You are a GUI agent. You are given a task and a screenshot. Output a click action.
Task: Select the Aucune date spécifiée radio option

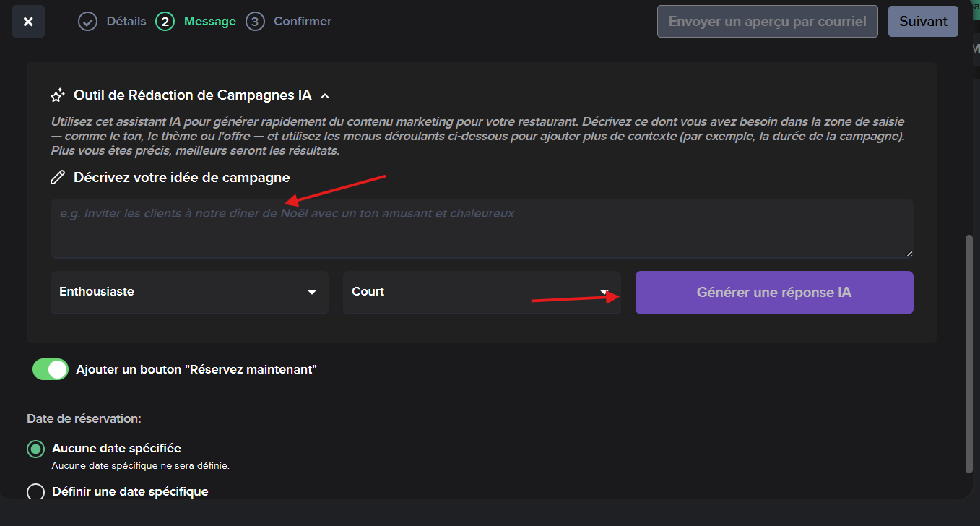[35, 449]
